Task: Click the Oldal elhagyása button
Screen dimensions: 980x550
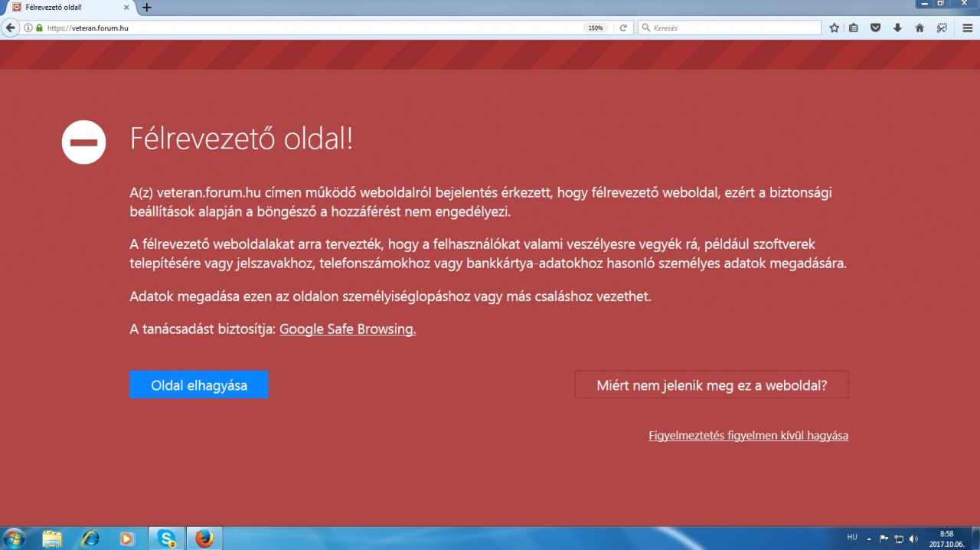Action: [199, 385]
